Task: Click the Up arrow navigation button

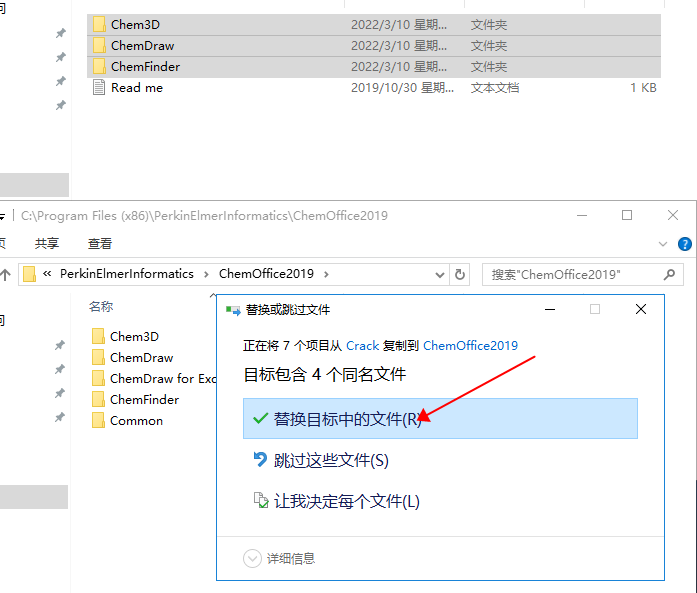Action: [x=5, y=274]
